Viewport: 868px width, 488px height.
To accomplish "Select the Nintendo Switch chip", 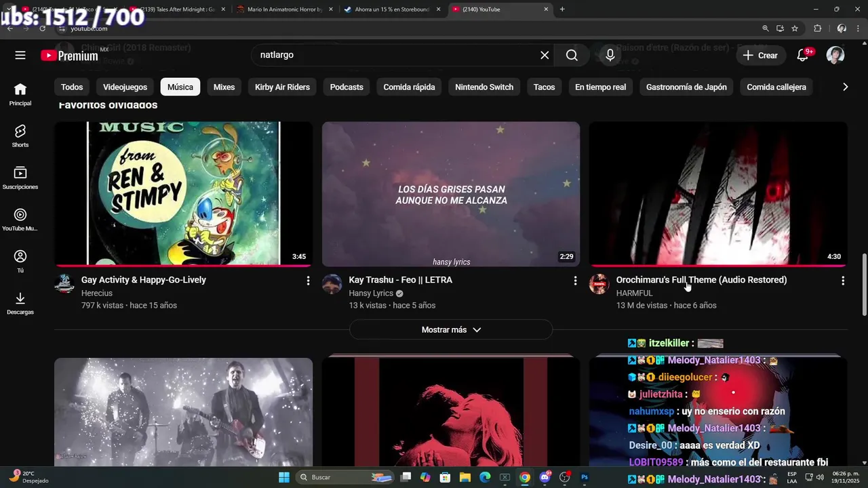I will pos(484,87).
